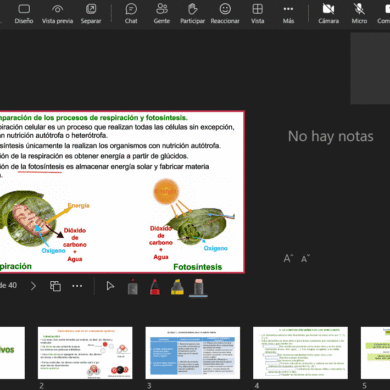Go to the next slide arrow

coord(33,286)
